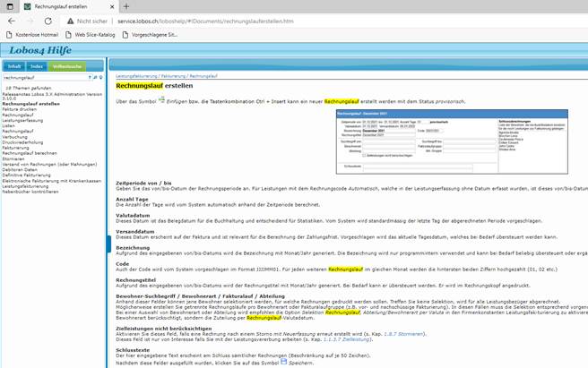The width and height of the screenshot is (588, 368).
Task: Open Definitive Fakturierung search result
Action: click(x=26, y=175)
